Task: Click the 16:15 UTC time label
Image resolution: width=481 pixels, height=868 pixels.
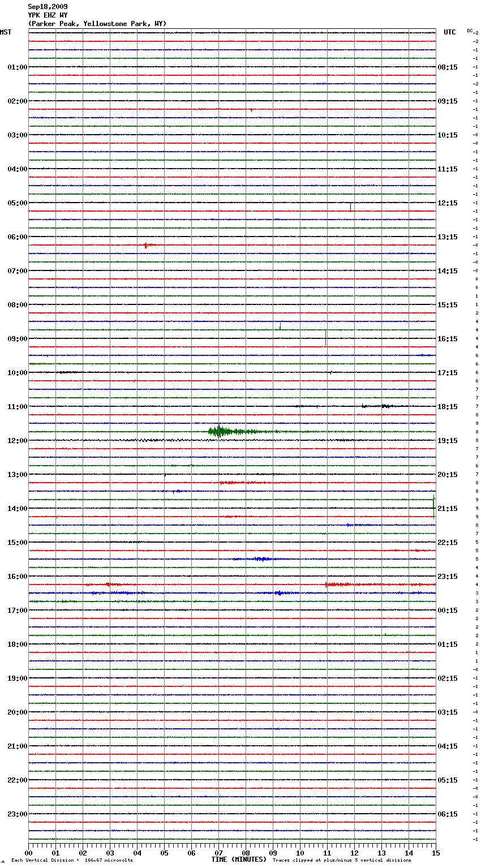Action: point(448,339)
